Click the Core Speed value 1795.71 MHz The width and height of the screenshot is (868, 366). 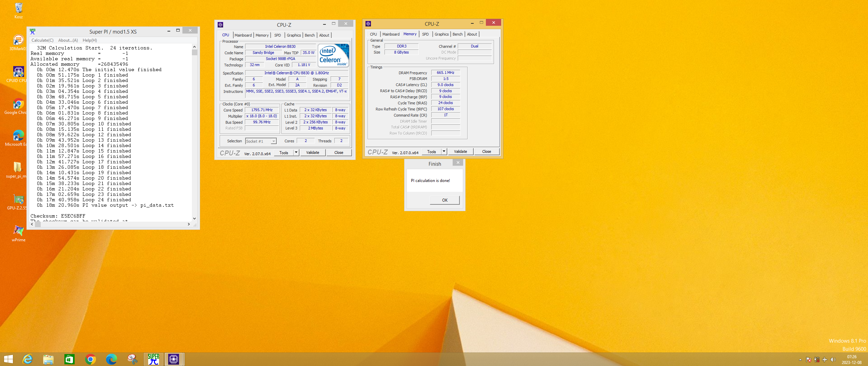pos(262,110)
